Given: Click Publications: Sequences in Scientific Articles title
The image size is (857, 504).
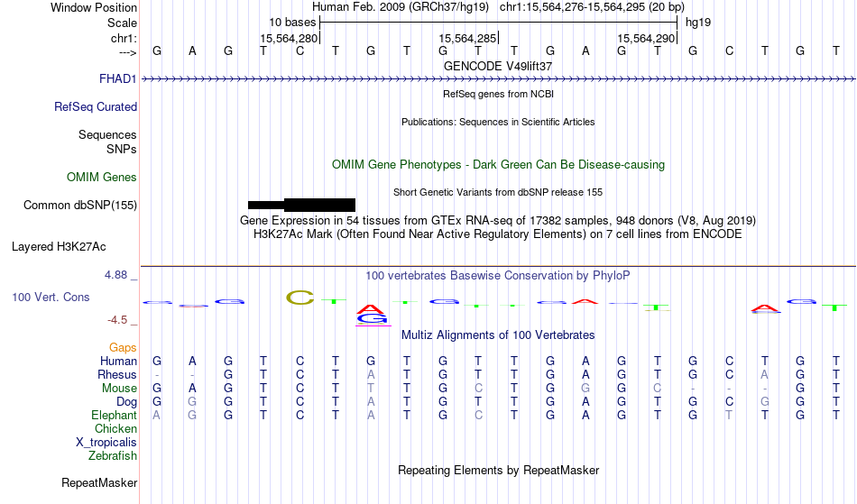Looking at the screenshot, I should coord(498,122).
